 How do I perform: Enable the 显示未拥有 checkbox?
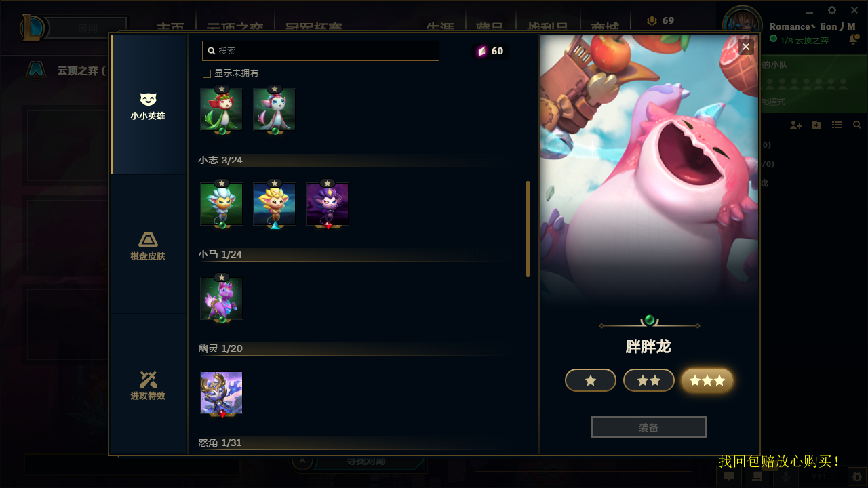(x=207, y=73)
